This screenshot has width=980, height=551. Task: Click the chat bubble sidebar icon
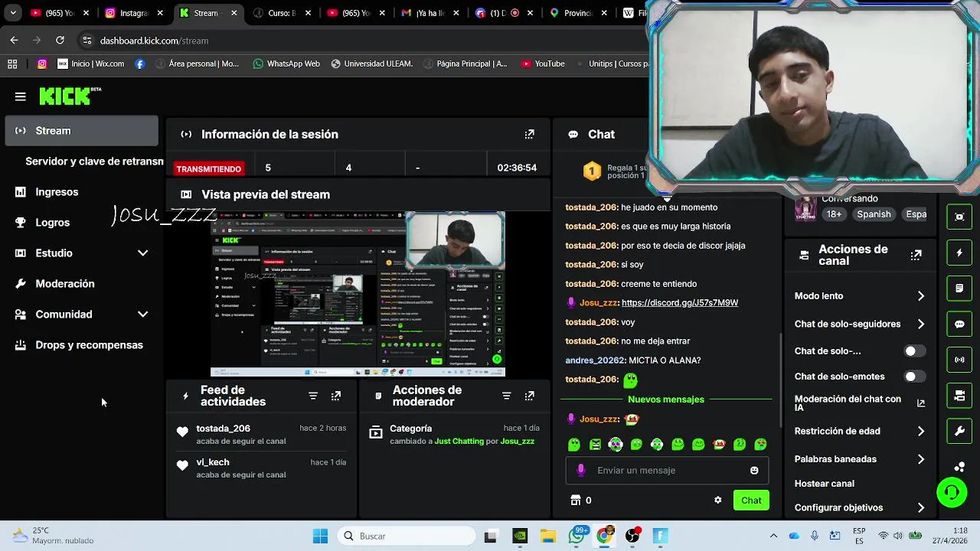(x=959, y=324)
